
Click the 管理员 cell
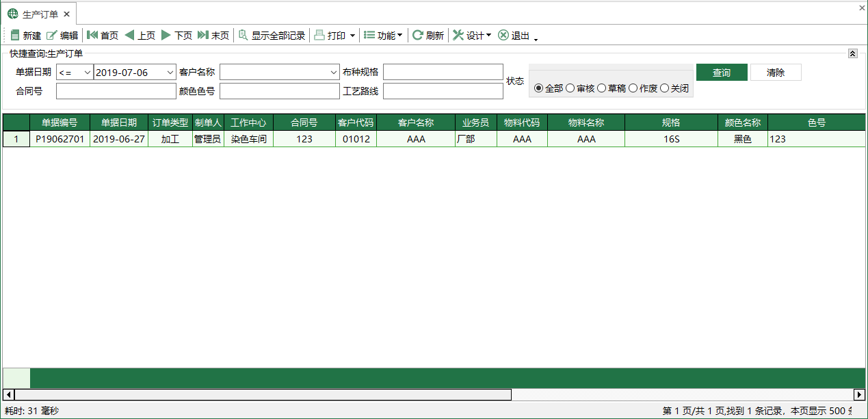(208, 139)
